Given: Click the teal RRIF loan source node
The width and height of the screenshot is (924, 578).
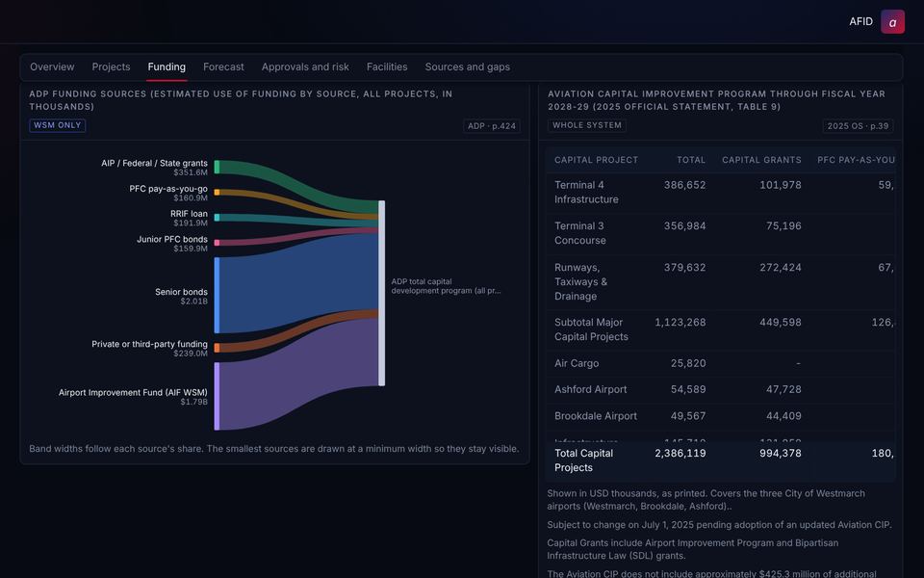Looking at the screenshot, I should pyautogui.click(x=217, y=218).
